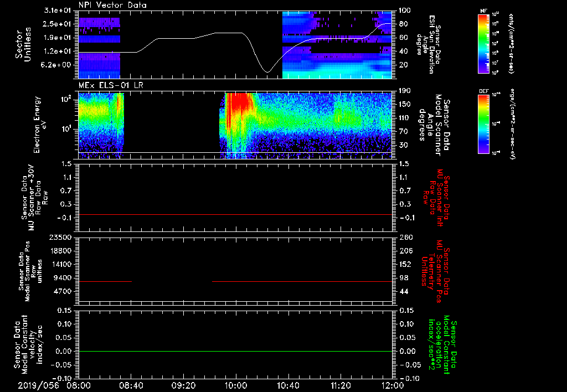This screenshot has height=392, width=567.
Task: Select the 'MEx ELS-01 LR' panel title
Action: coord(110,86)
